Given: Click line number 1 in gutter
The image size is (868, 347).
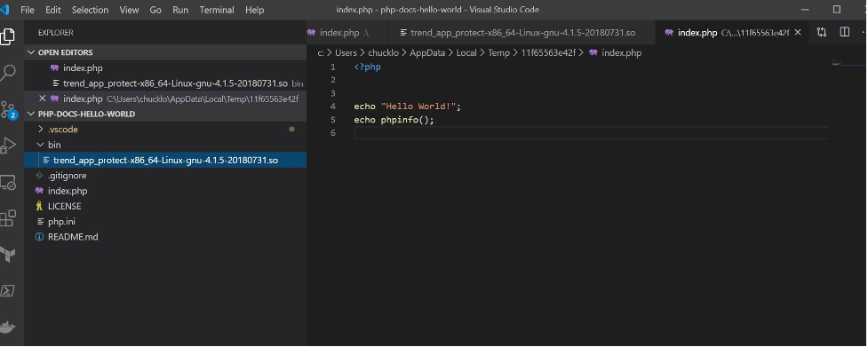Looking at the screenshot, I should point(332,67).
